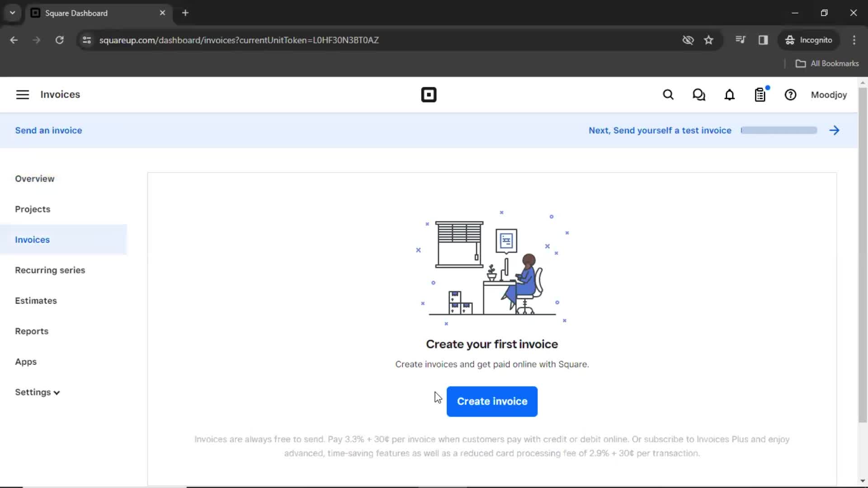Click the hamburger menu icon
Image resolution: width=868 pixels, height=488 pixels.
coord(22,94)
